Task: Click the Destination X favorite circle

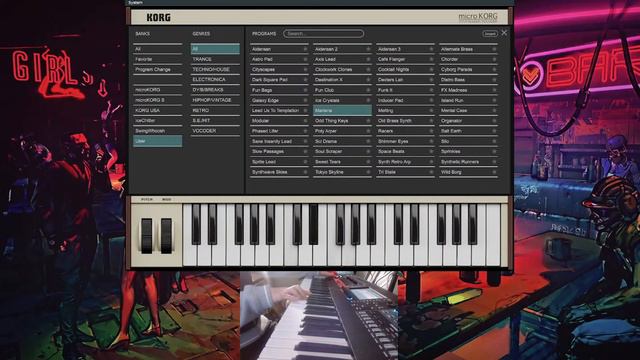Action: pos(368,80)
